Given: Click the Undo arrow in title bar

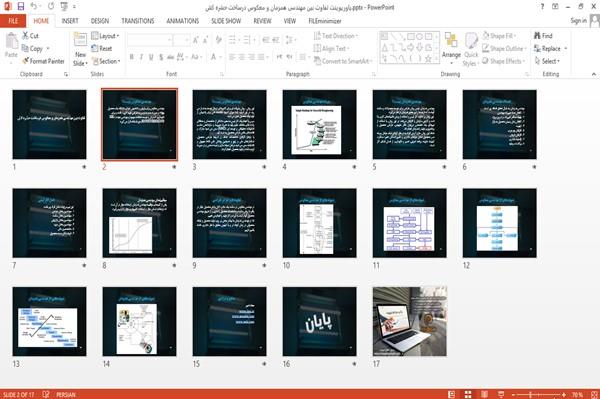Looking at the screenshot, I should 34,6.
